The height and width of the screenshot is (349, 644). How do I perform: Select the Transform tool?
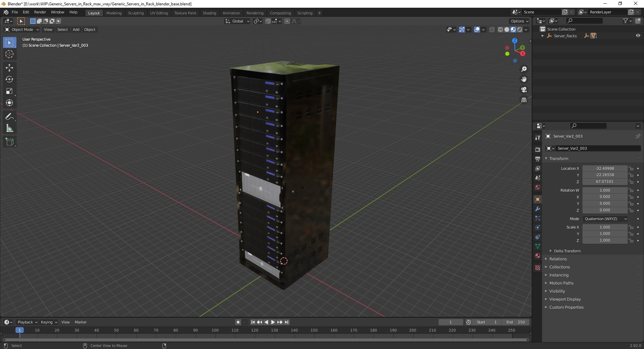pos(9,103)
